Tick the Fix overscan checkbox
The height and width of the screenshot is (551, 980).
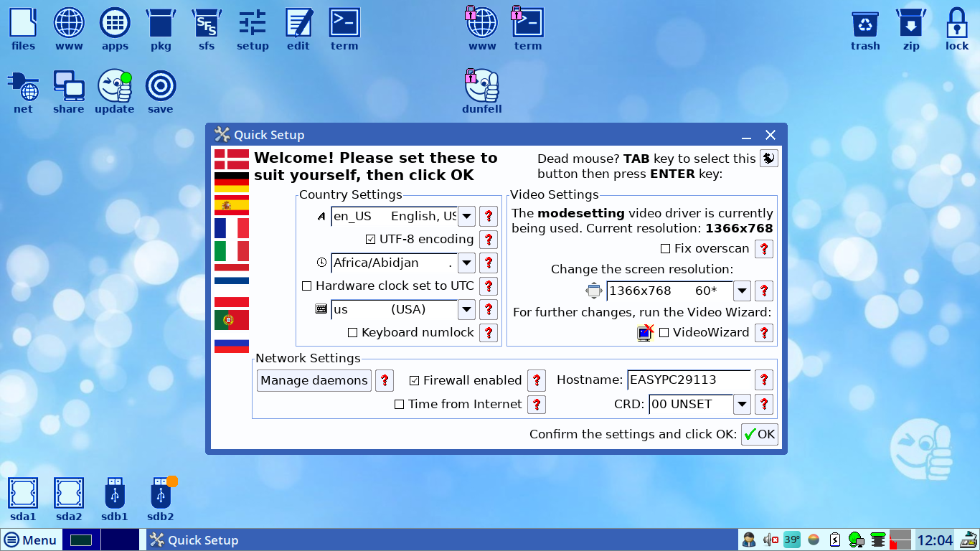(x=665, y=249)
